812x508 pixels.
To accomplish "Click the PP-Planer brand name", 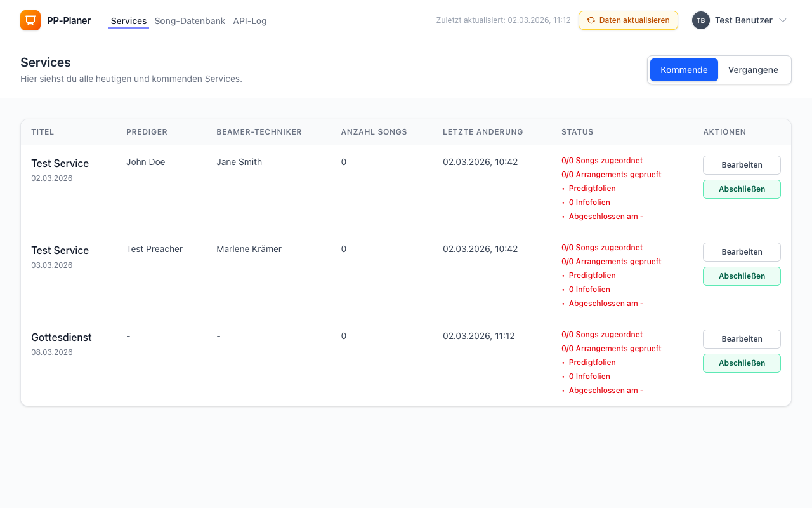I will 69,21.
